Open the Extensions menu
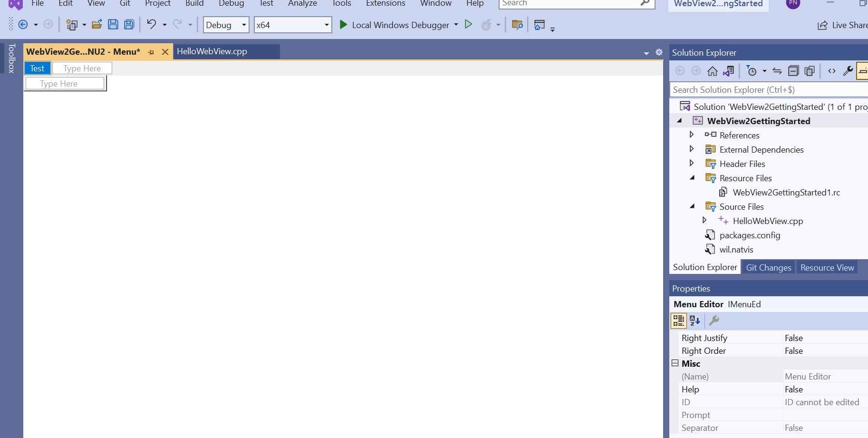Screen dimensions: 868x438 point(386,3)
